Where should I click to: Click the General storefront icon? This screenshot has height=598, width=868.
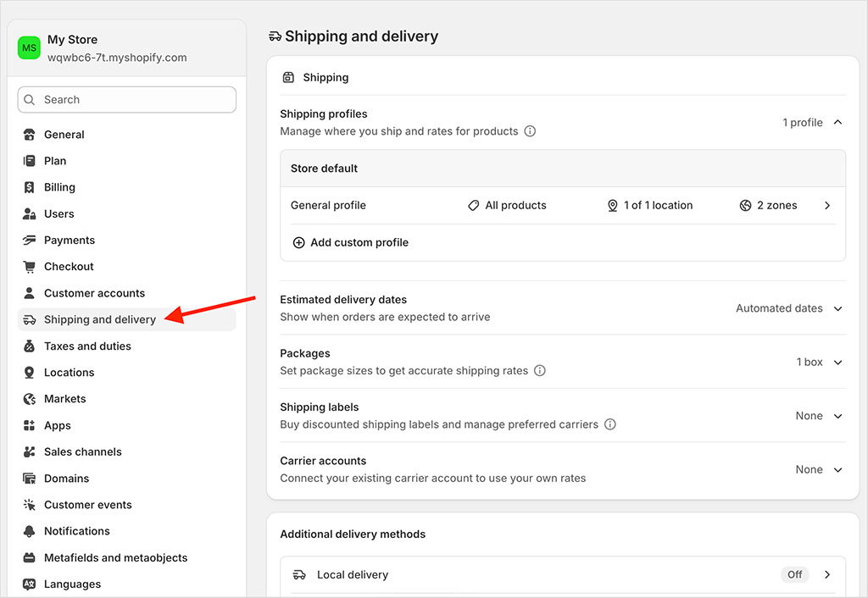[x=30, y=135]
